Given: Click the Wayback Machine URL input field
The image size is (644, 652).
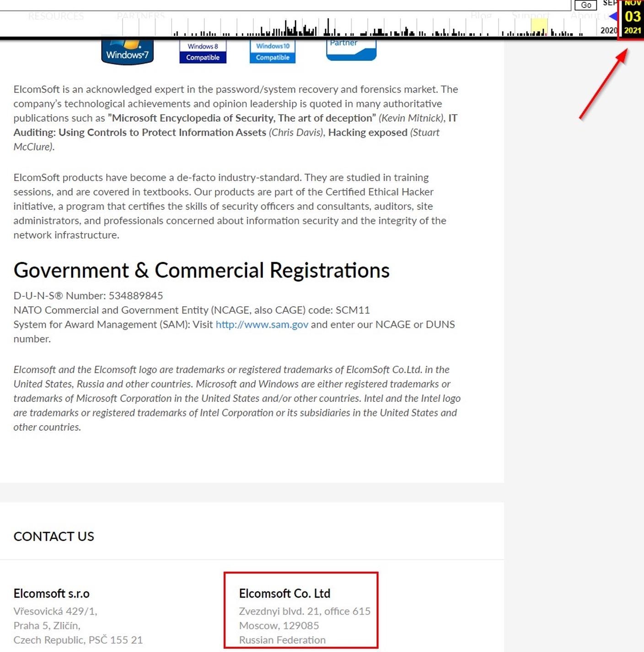Looking at the screenshot, I should pyautogui.click(x=285, y=5).
